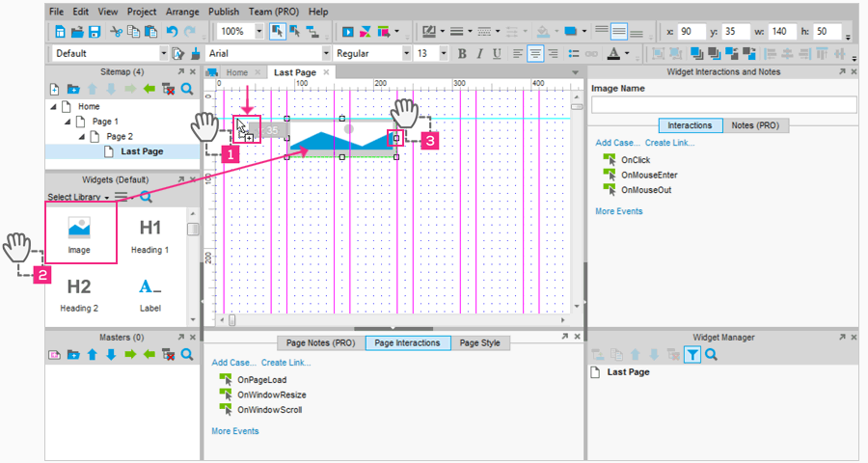
Task: Toggle Underline text formatting
Action: (x=497, y=53)
